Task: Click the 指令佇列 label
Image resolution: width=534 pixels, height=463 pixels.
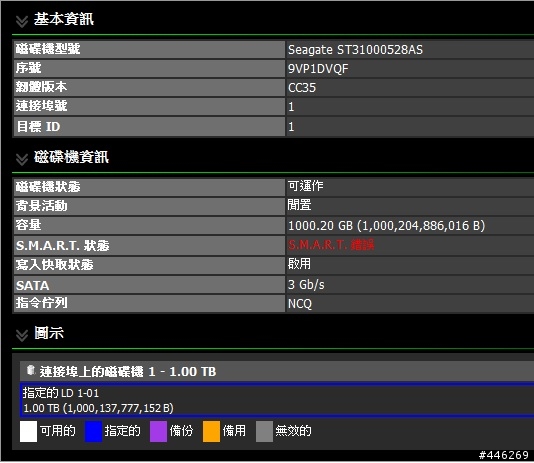Action: (x=41, y=303)
